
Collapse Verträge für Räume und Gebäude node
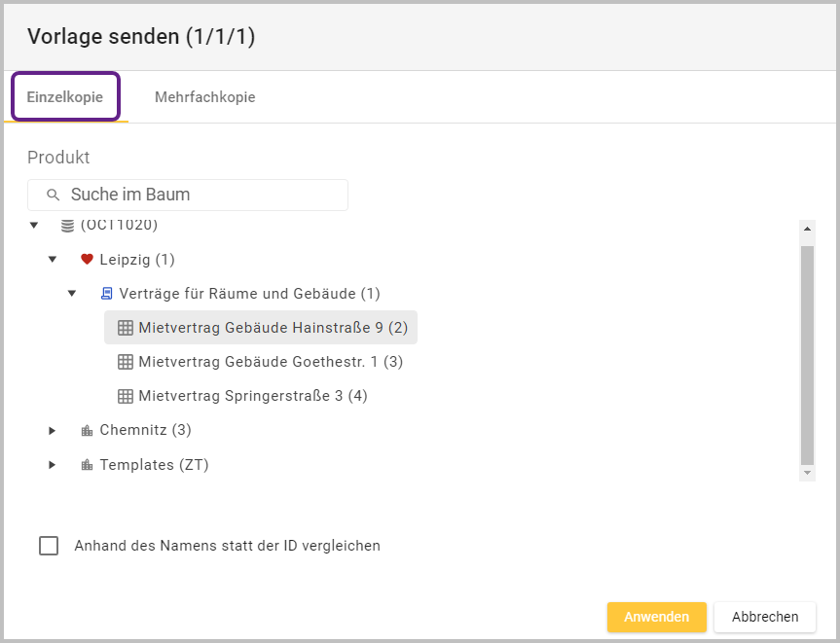click(72, 294)
